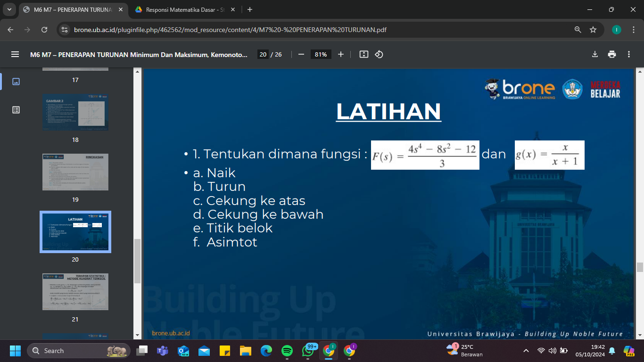Click the address bar URL

click(x=230, y=30)
